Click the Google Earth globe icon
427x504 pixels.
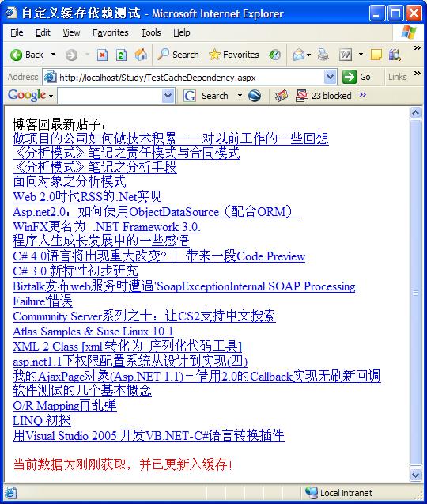(255, 96)
